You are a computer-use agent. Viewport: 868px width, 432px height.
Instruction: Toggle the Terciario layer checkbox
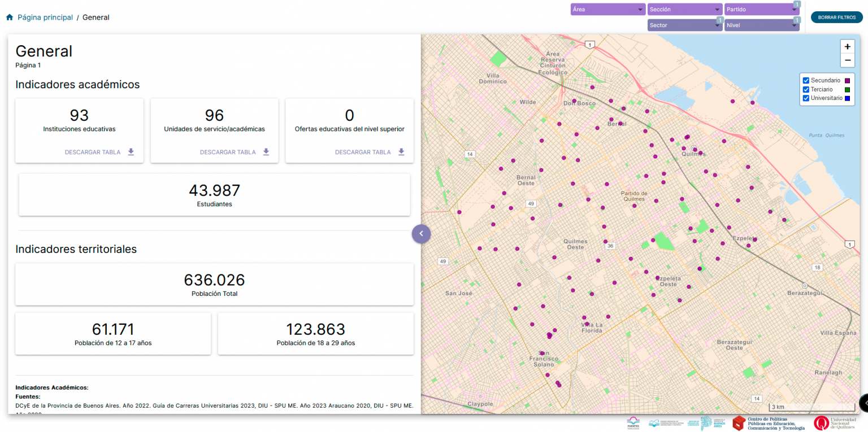click(806, 90)
